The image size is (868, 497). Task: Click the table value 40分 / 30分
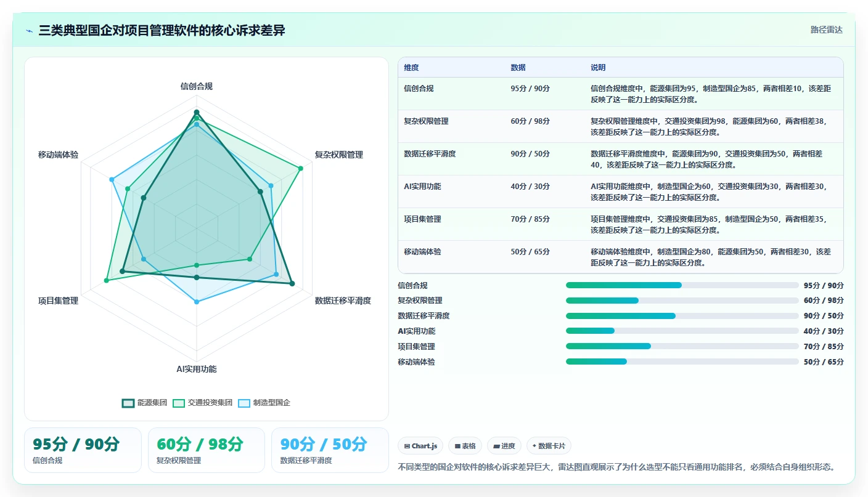pos(530,187)
